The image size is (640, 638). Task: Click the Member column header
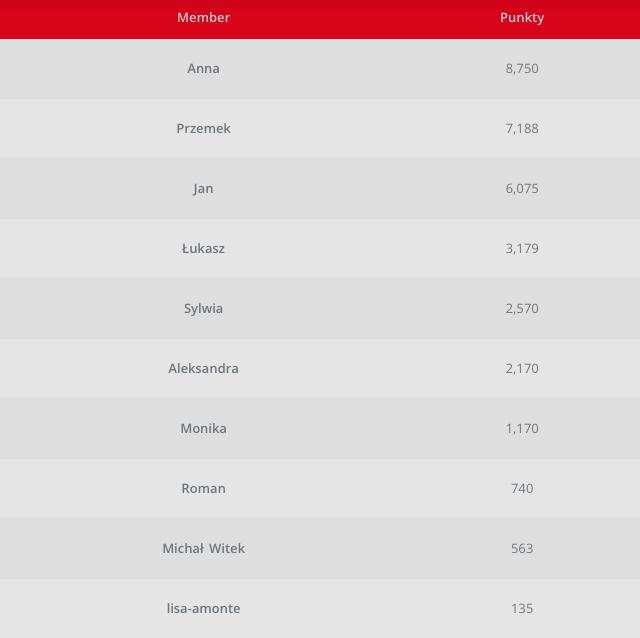[203, 17]
